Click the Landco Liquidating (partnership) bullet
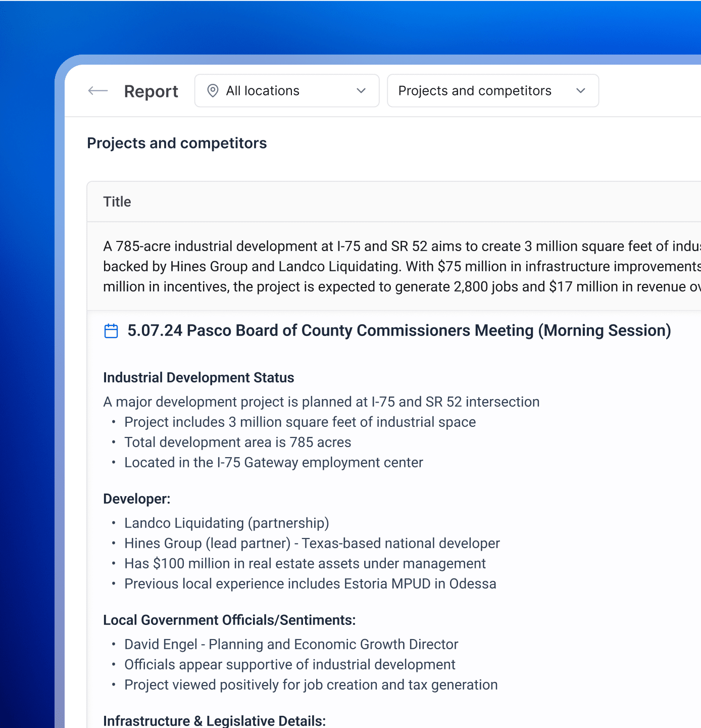701x728 pixels. click(x=227, y=523)
